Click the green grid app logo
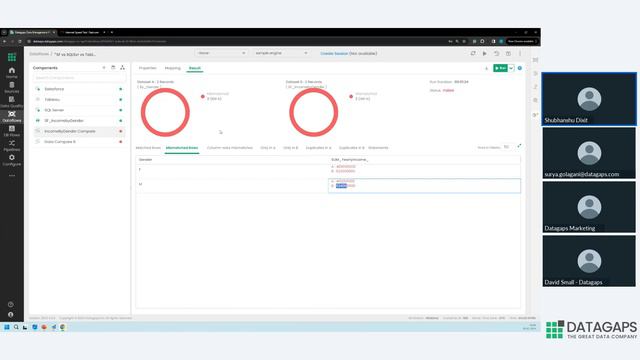The image size is (640, 360). (x=11, y=57)
